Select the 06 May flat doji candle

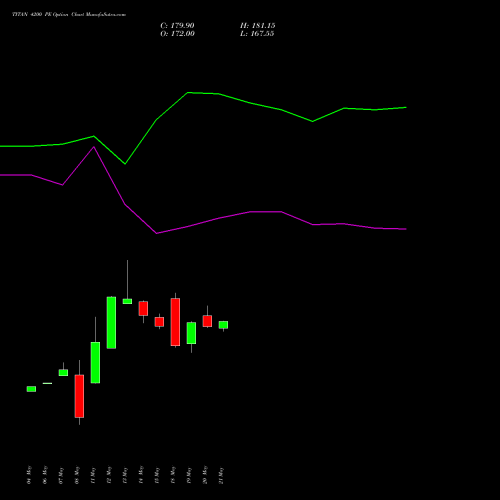47,383
